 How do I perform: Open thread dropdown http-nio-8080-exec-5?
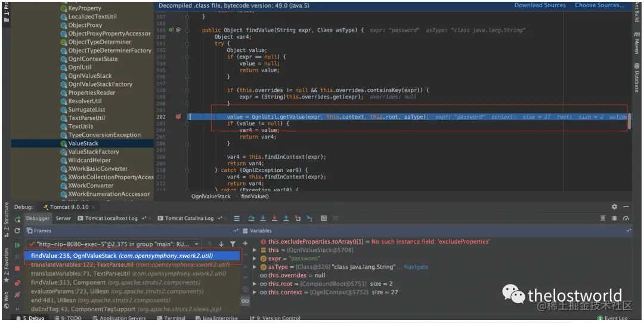pyautogui.click(x=113, y=244)
